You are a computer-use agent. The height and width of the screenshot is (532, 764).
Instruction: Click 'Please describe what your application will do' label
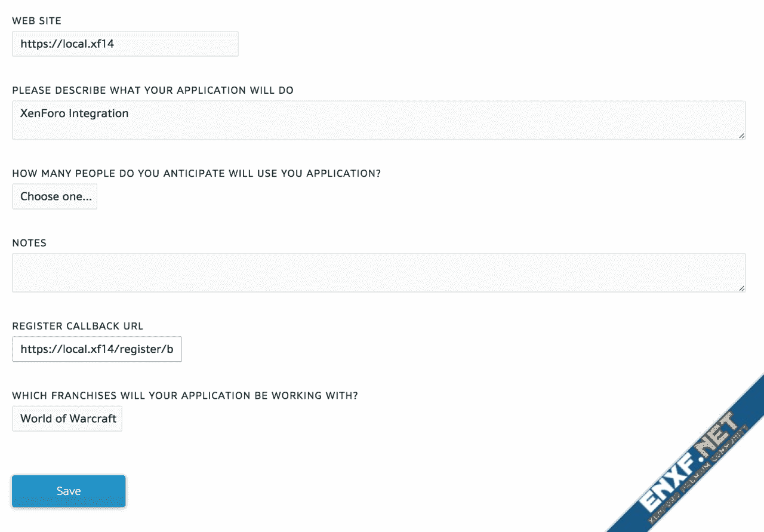point(153,90)
